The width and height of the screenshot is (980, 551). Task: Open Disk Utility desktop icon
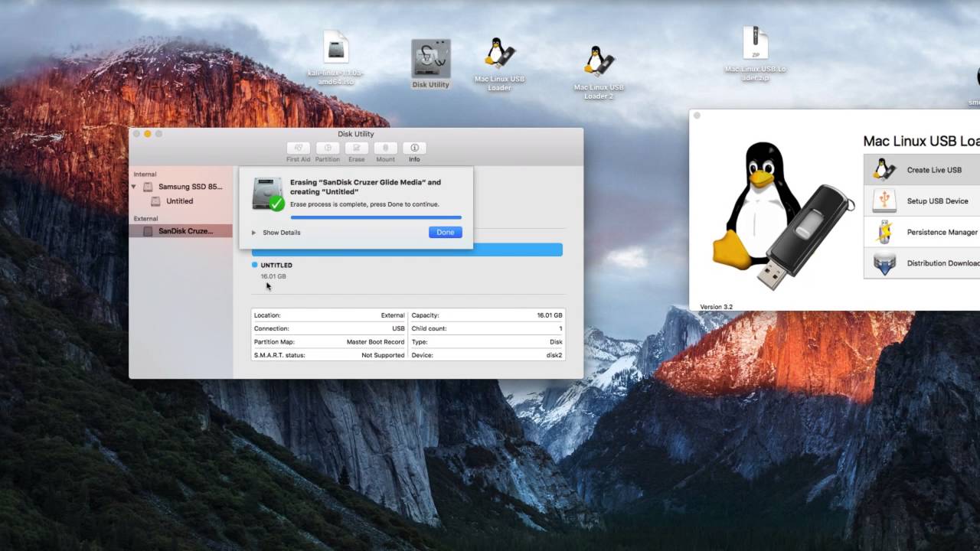(x=430, y=64)
